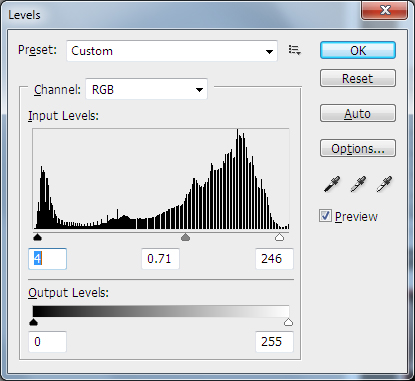415x381 pixels.
Task: Click the output white level slider triangle
Action: click(288, 322)
